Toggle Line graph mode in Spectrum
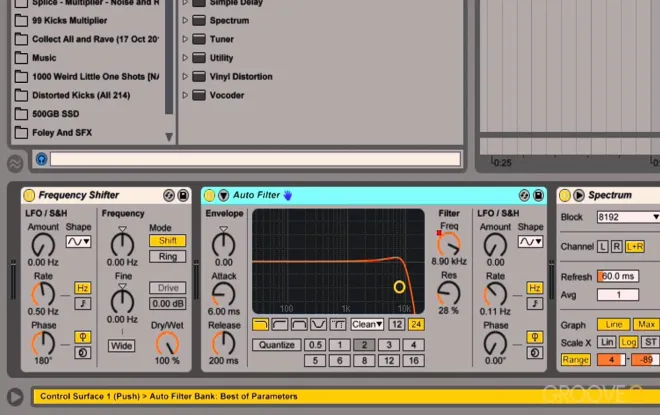Image resolution: width=660 pixels, height=415 pixels. 614,325
